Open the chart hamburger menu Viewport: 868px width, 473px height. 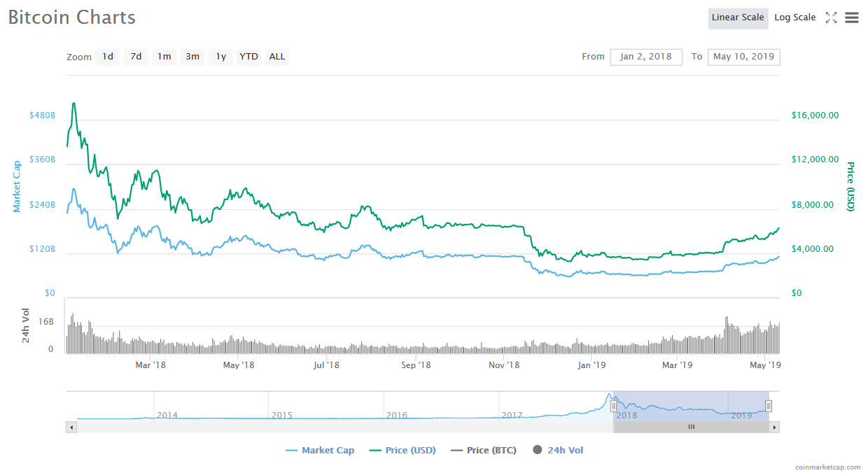coord(851,18)
